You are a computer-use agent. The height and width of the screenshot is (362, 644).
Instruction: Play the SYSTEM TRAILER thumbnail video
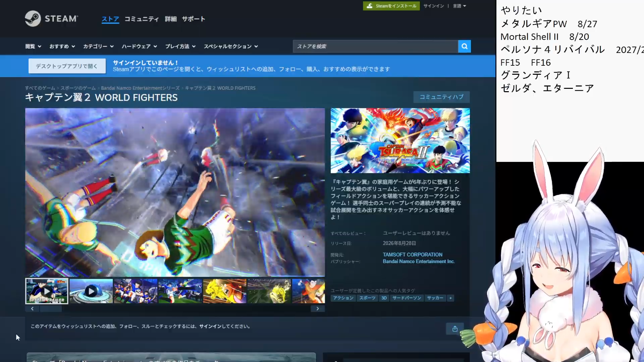point(47,291)
